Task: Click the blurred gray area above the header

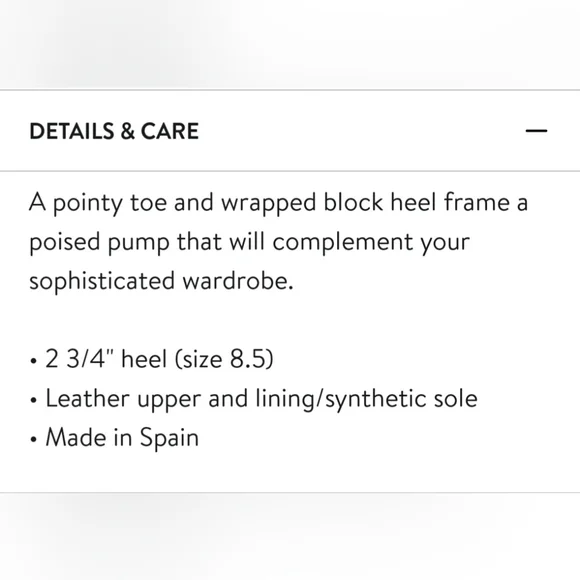Action: pos(290,44)
